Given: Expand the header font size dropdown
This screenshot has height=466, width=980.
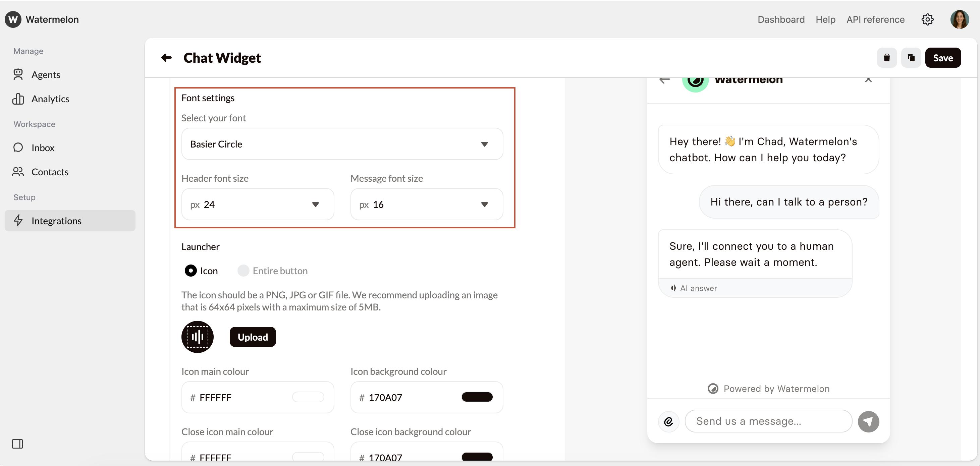Looking at the screenshot, I should pyautogui.click(x=316, y=204).
